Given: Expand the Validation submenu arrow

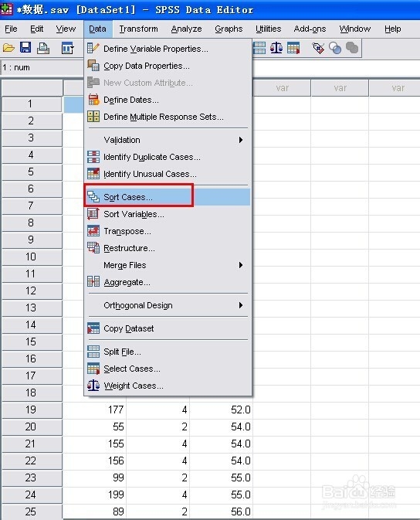Looking at the screenshot, I should 241,140.
